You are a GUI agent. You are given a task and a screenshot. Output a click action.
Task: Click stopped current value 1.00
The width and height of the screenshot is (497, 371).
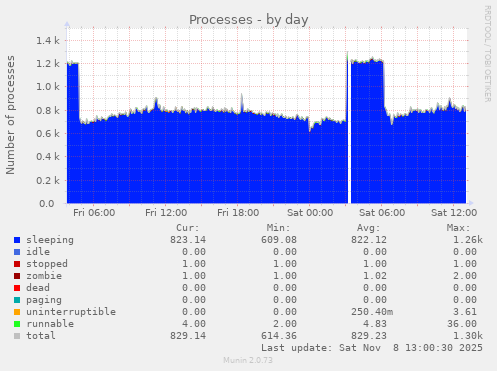[x=194, y=264]
